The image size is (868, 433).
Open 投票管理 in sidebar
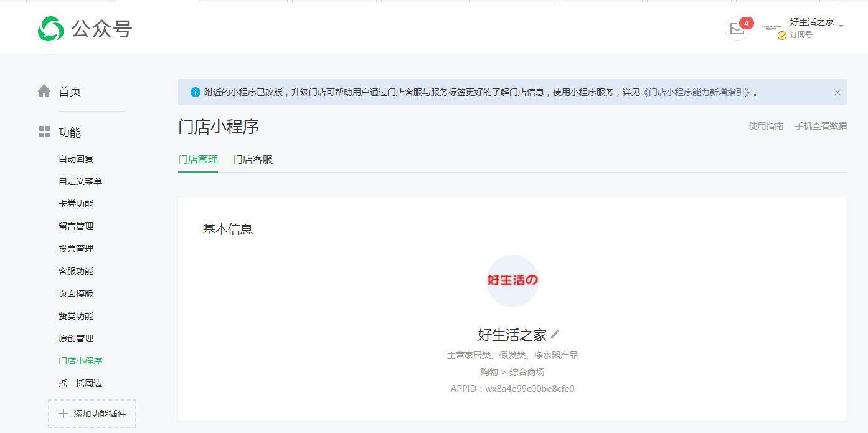76,249
